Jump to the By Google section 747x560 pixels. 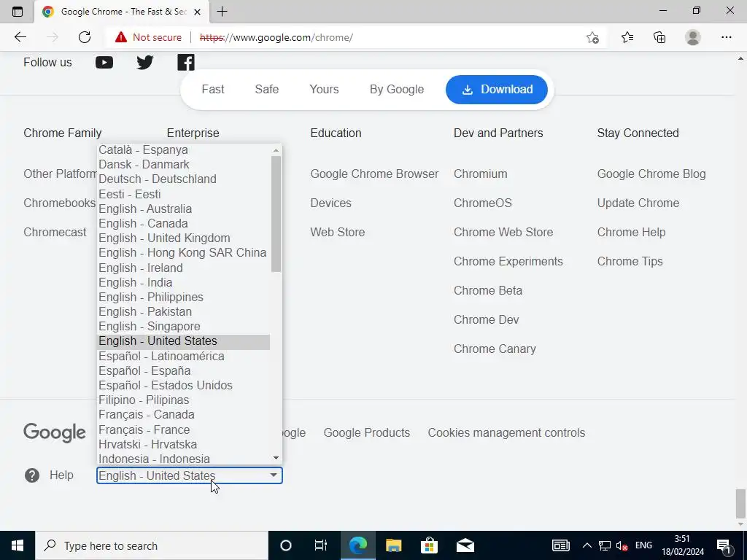click(x=397, y=89)
